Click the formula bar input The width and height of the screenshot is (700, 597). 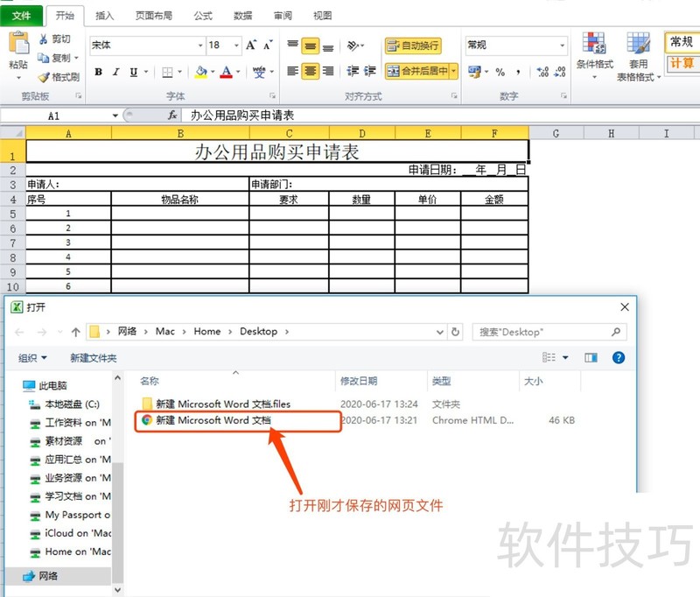click(442, 116)
